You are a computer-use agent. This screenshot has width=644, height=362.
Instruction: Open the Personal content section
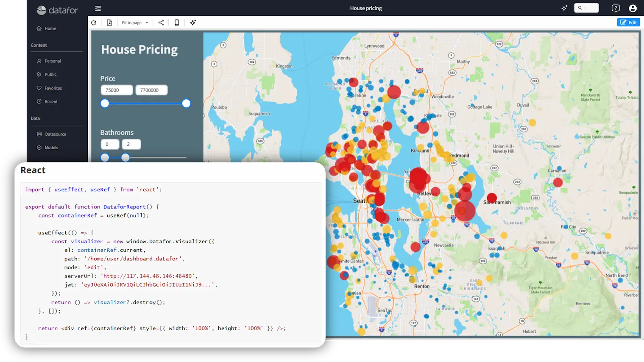53,61
